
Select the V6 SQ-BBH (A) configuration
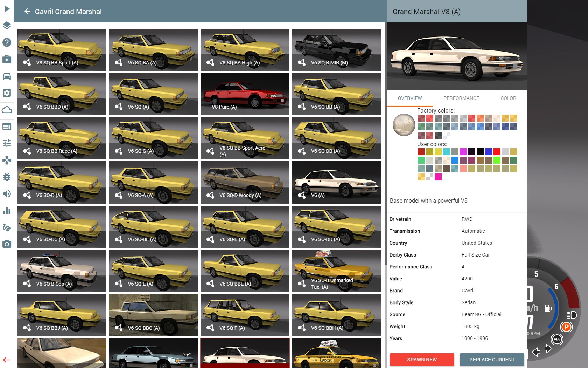(x=337, y=315)
